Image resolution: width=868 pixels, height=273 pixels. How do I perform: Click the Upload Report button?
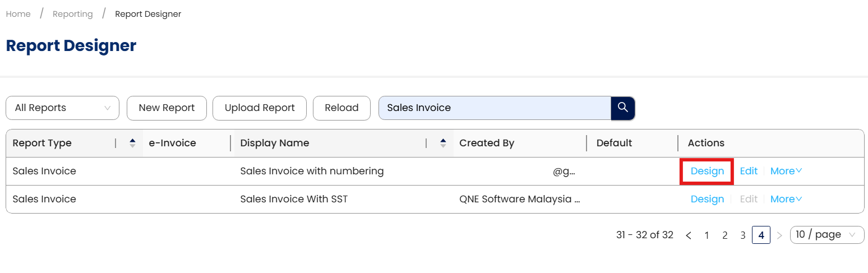point(260,108)
